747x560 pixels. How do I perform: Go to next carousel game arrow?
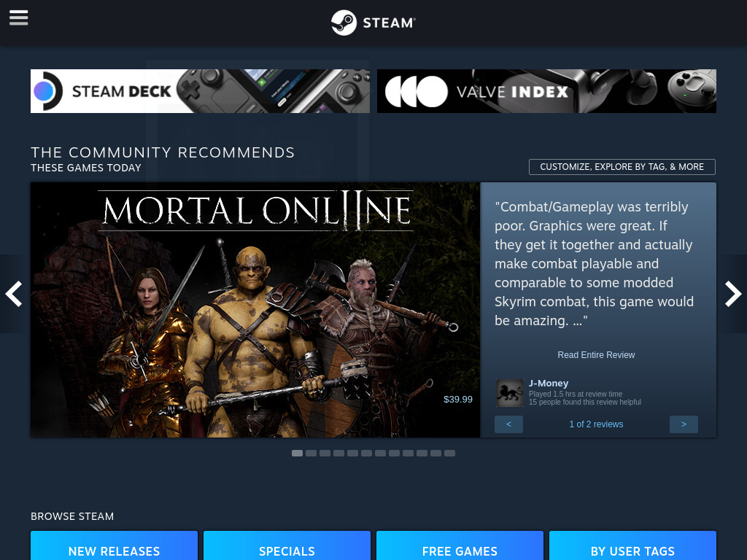click(733, 294)
